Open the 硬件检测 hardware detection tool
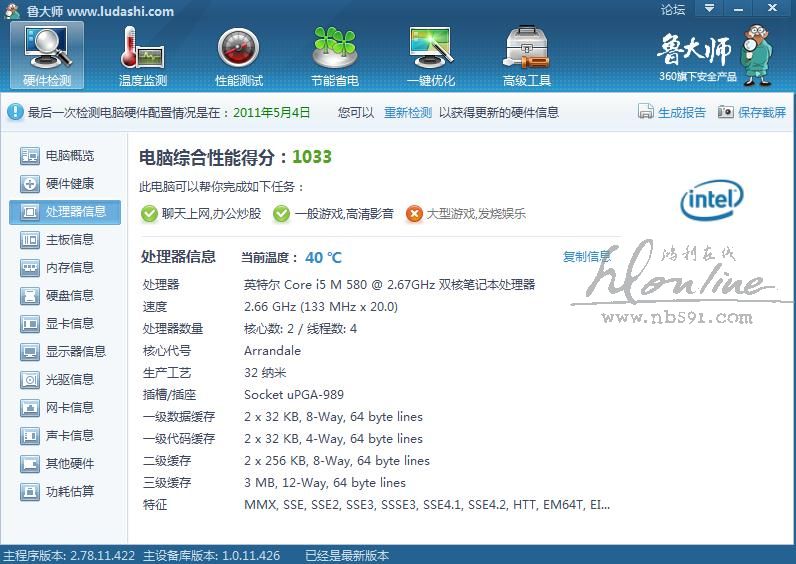The height and width of the screenshot is (564, 796). point(47,56)
